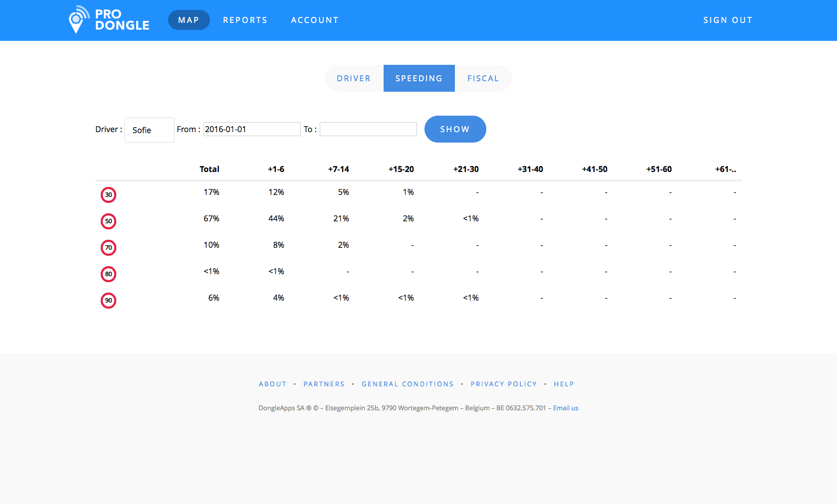837x504 pixels.
Task: Open the Map page in navigation
Action: [189, 20]
